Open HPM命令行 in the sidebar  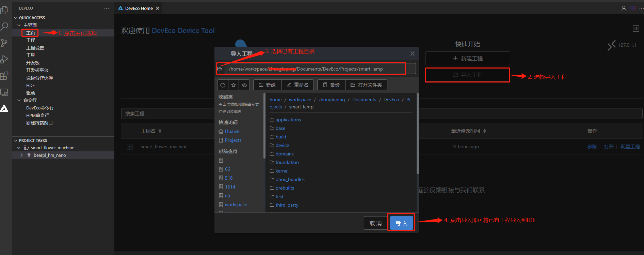(x=37, y=115)
